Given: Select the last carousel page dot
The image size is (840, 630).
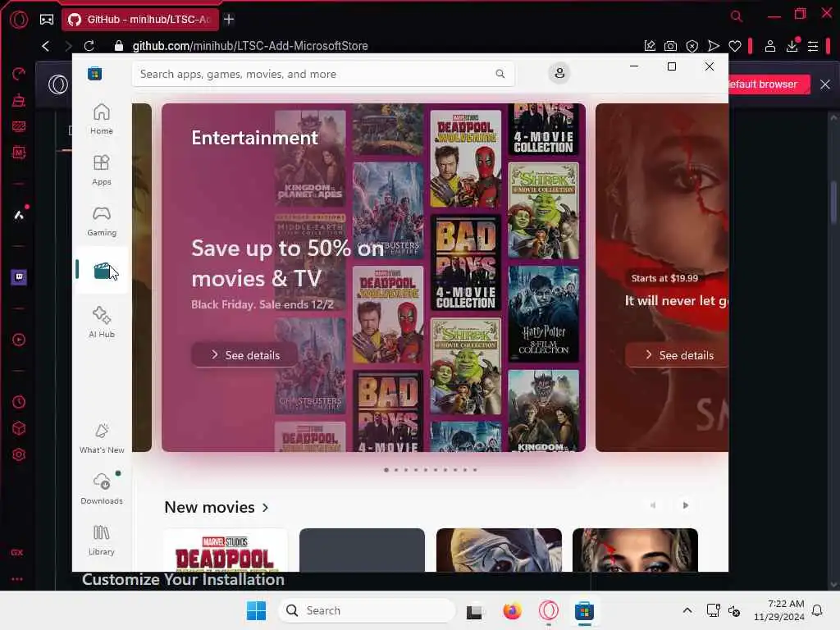Looking at the screenshot, I should (x=475, y=470).
